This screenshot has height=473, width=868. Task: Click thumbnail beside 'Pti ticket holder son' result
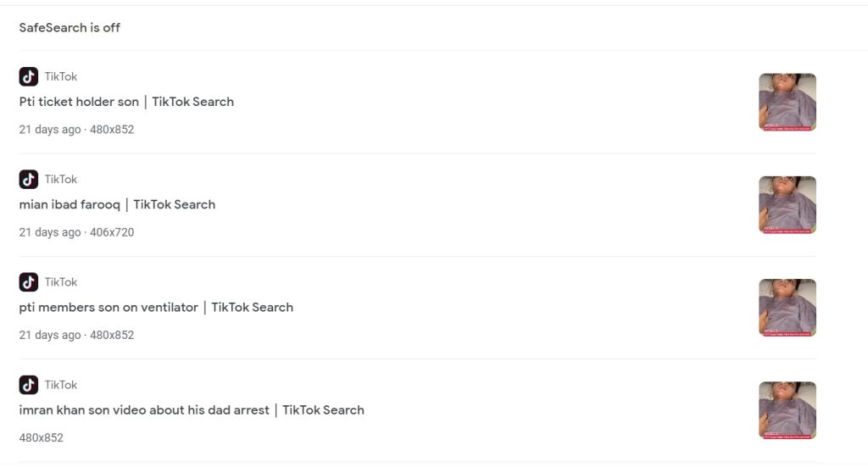[x=787, y=102]
